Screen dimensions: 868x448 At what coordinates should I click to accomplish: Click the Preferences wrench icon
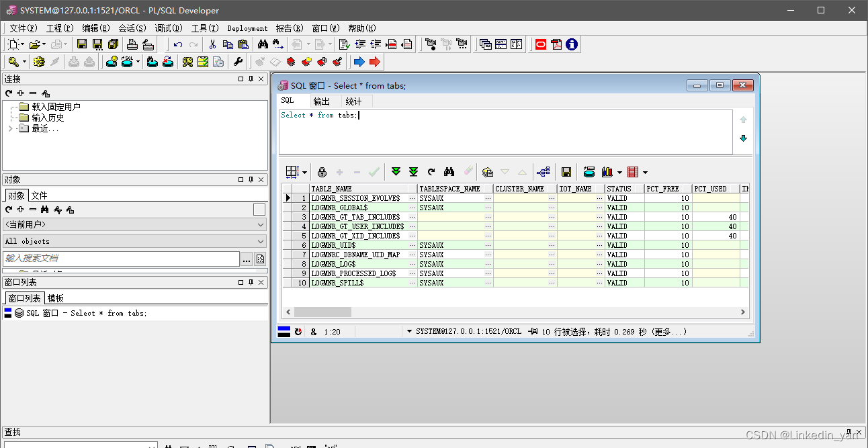tap(238, 62)
